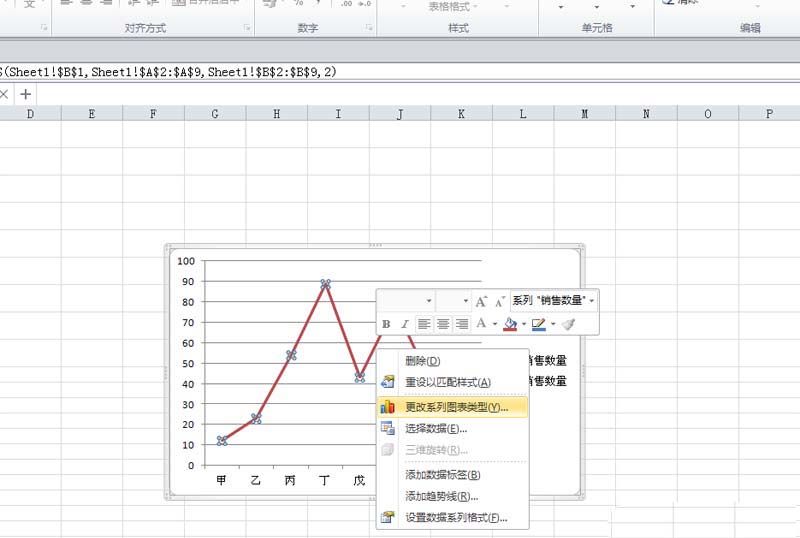Viewport: 800px width, 538px height.
Task: Open the number group dialog launcher
Action: tap(369, 28)
